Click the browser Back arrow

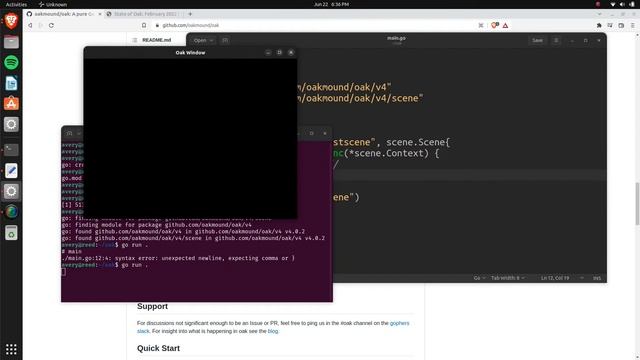30,25
